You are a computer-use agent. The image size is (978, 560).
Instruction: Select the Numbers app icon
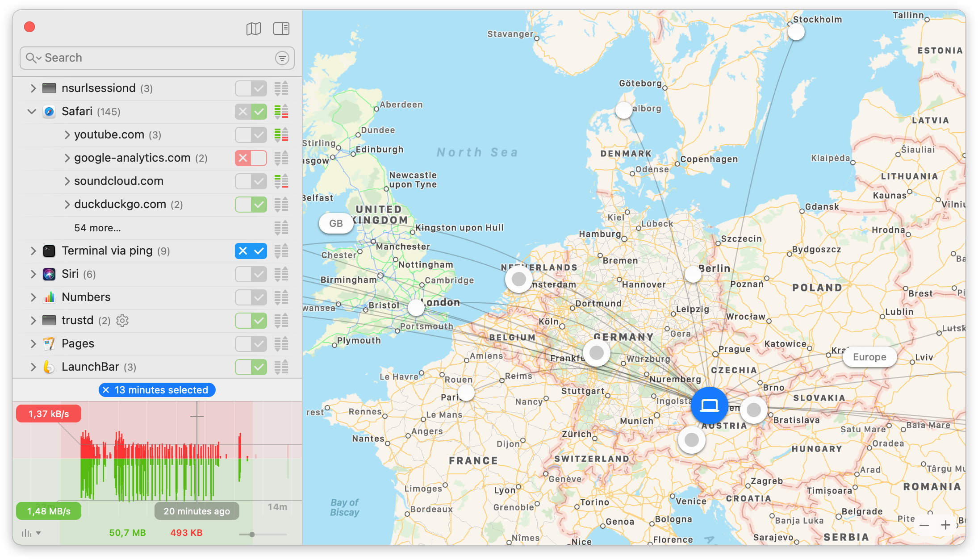click(49, 297)
